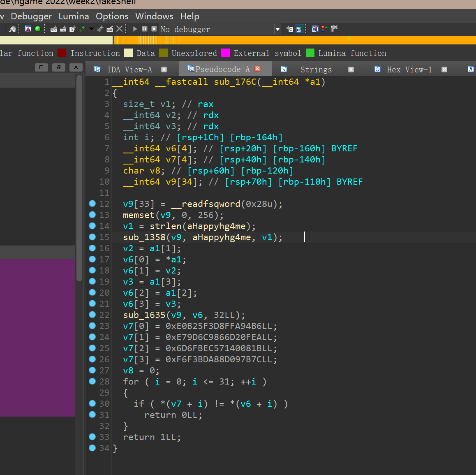Viewport: 476px width, 475px height.
Task: Close the Pseudocode-A tab
Action: coord(258,69)
